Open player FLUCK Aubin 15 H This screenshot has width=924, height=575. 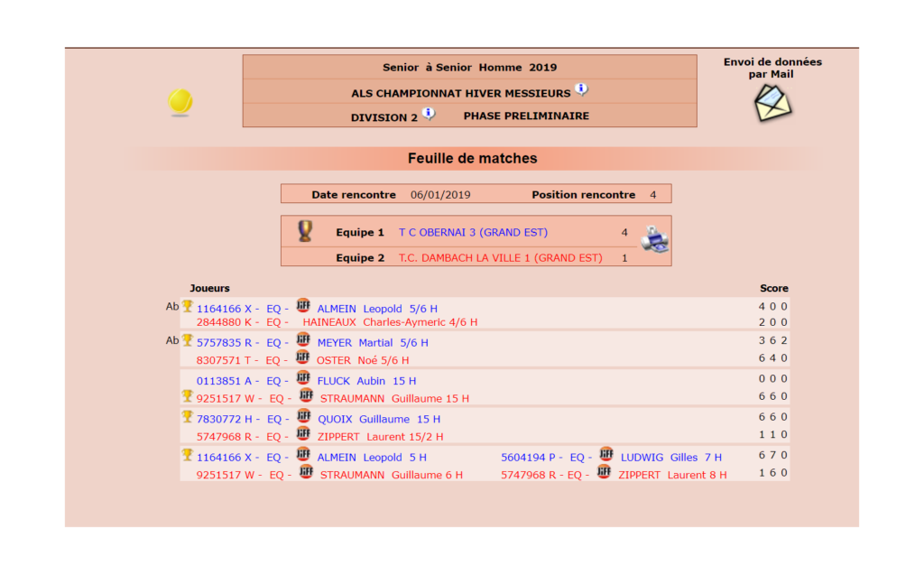coord(366,381)
